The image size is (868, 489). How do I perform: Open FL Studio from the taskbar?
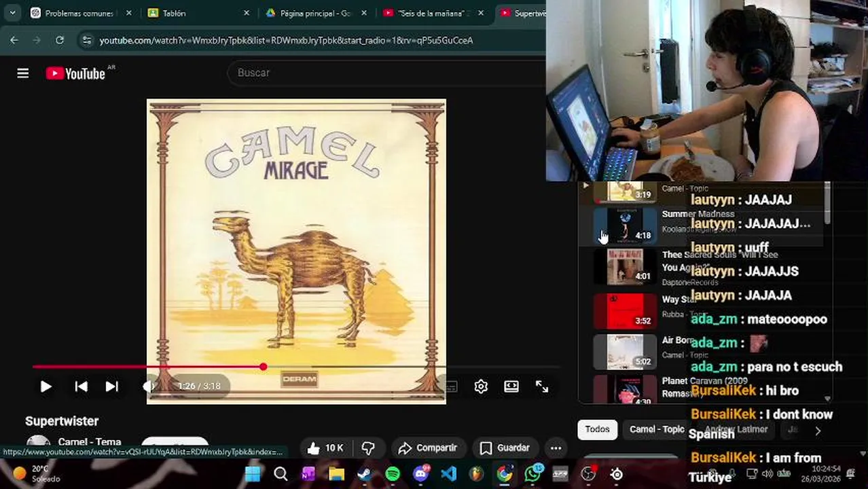pyautogui.click(x=477, y=473)
